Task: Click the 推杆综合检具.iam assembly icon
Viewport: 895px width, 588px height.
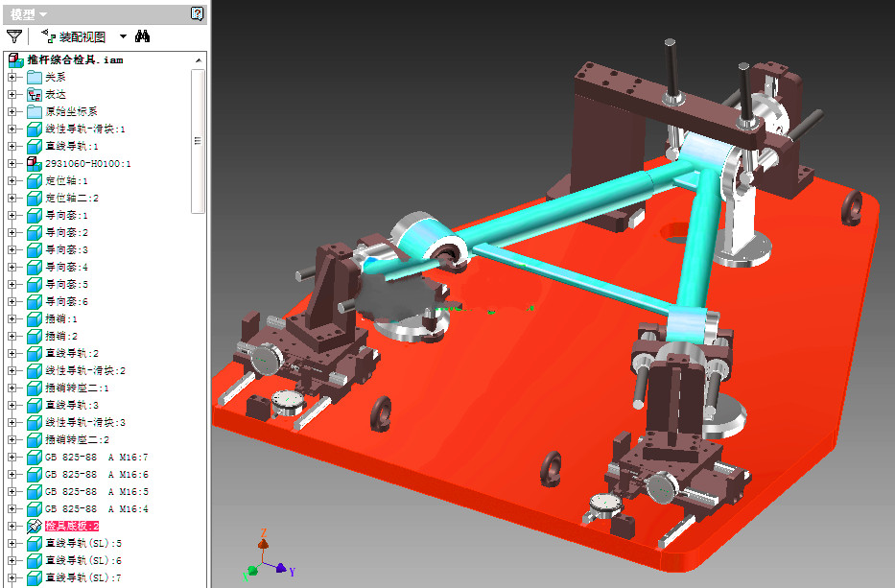Action: [x=16, y=59]
